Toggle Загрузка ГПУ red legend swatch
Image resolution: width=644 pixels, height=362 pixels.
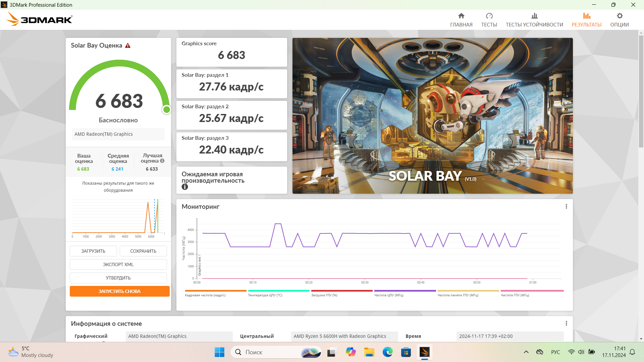pos(342,291)
